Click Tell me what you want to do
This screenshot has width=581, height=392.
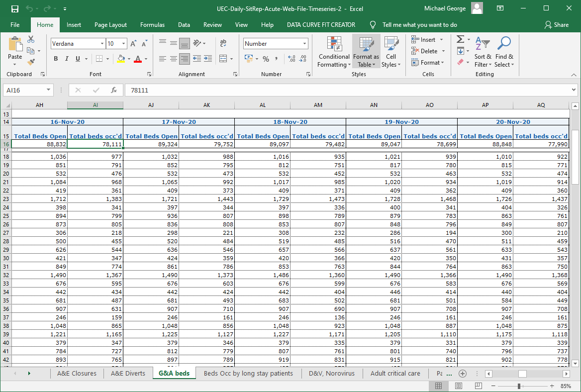point(419,25)
